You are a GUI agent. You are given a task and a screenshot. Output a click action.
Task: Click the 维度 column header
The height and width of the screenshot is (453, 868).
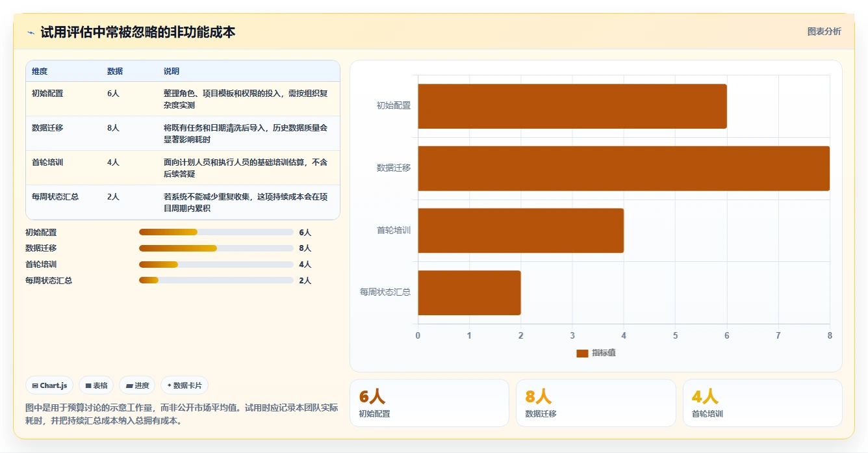pos(40,71)
